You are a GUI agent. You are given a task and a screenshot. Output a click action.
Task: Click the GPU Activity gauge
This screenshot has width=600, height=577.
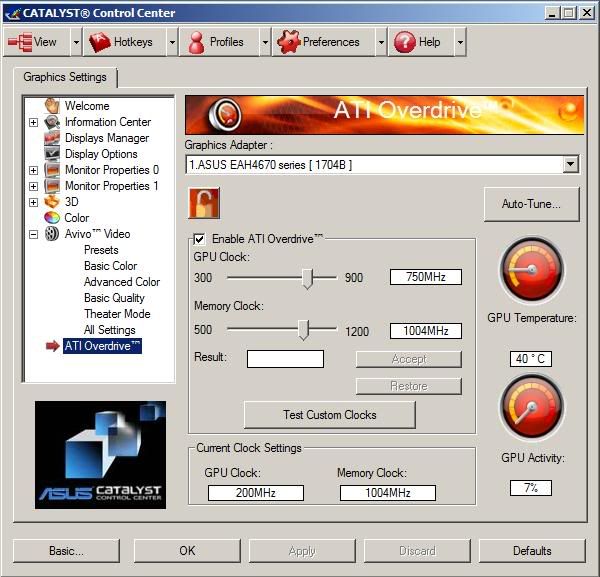tap(532, 408)
